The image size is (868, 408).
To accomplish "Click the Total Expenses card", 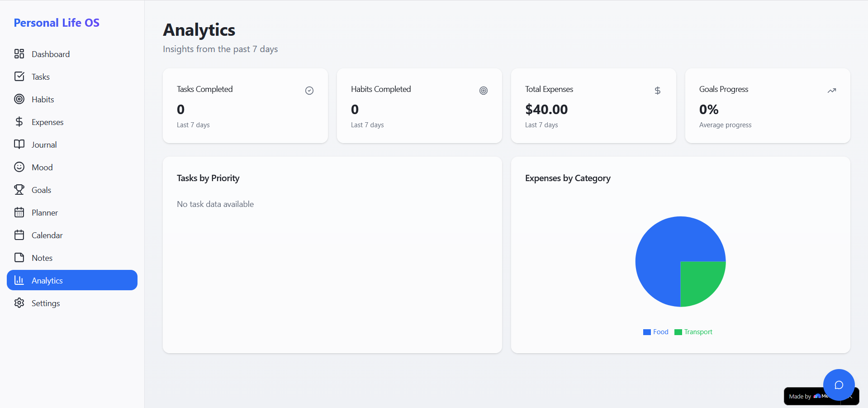I will pyautogui.click(x=593, y=106).
